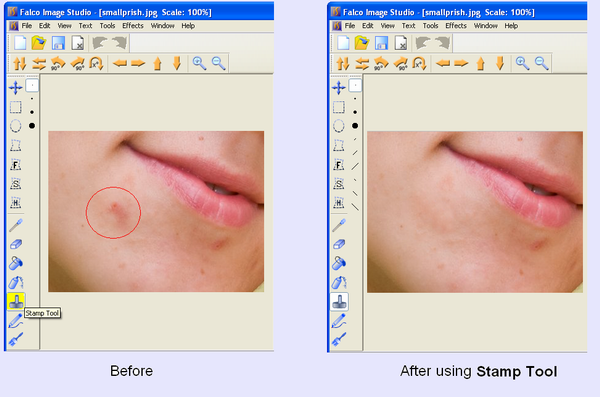This screenshot has width=600, height=397.
Task: Click the Save disk icon in right window
Action: [381, 43]
